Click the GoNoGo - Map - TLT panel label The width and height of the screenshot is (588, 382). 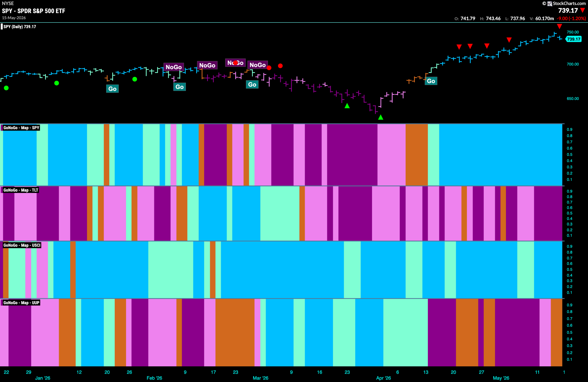(x=20, y=190)
